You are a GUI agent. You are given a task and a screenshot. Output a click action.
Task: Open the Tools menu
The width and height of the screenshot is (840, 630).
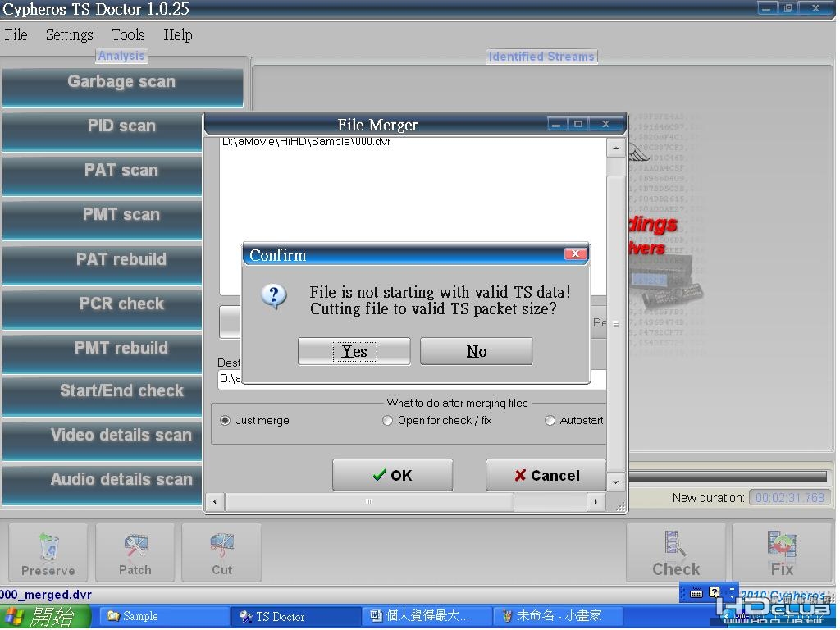pyautogui.click(x=128, y=34)
